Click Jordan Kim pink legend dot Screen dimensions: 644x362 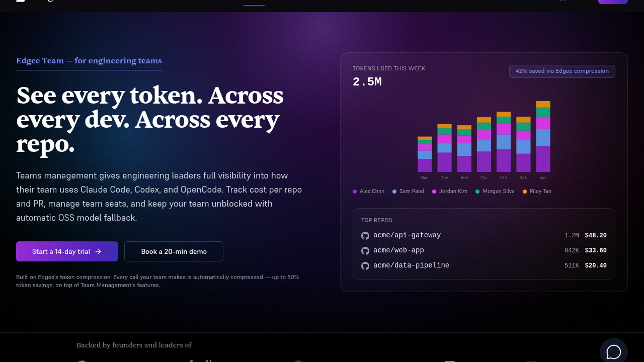point(434,191)
